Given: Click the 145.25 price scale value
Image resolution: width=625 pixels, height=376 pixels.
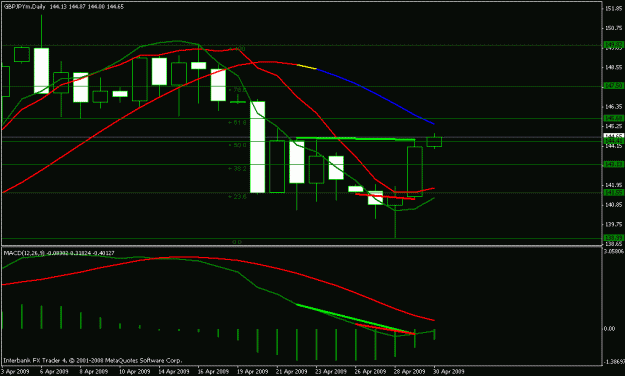Looking at the screenshot, I should point(613,126).
